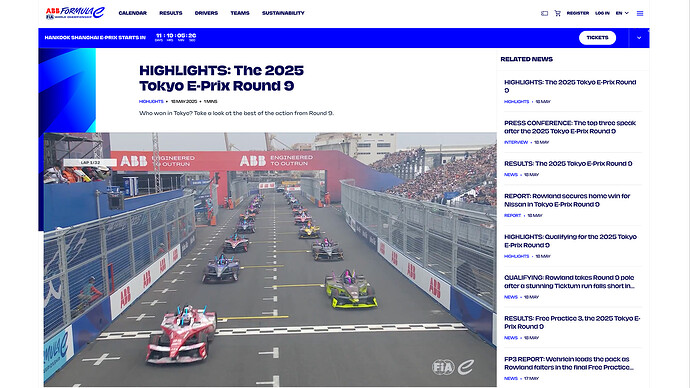The width and height of the screenshot is (690, 388).
Task: Click the News tag under FP3 REPORT
Action: 510,379
